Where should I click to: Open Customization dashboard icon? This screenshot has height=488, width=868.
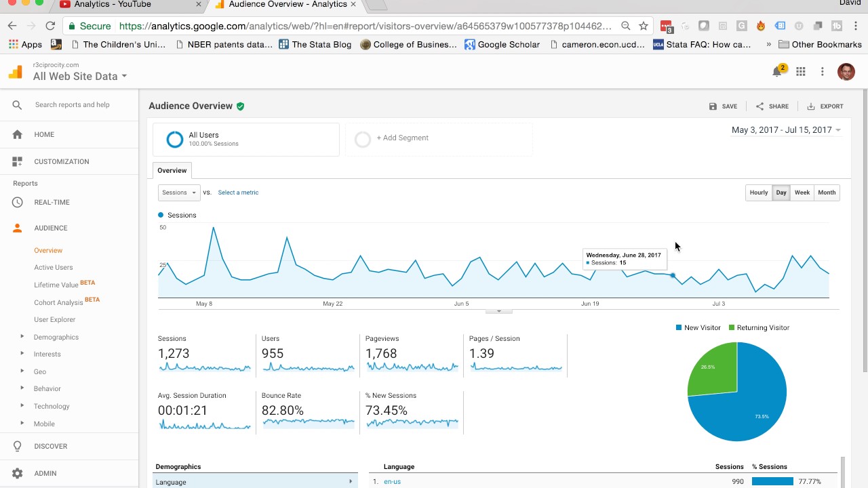tap(18, 161)
